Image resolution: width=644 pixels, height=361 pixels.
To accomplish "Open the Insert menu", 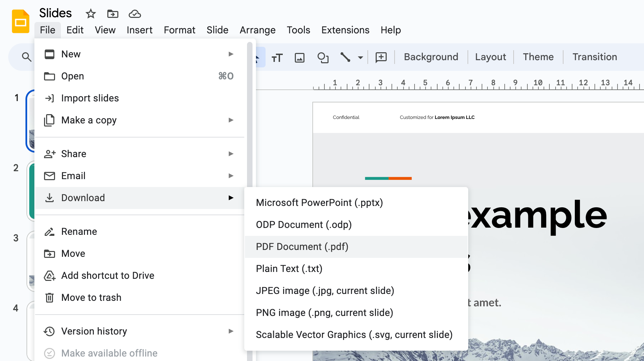I will coord(140,30).
